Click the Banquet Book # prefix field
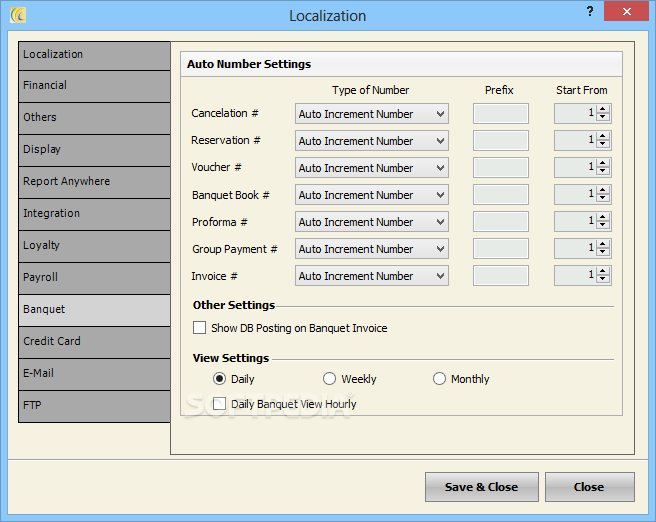This screenshot has height=522, width=656. point(501,195)
